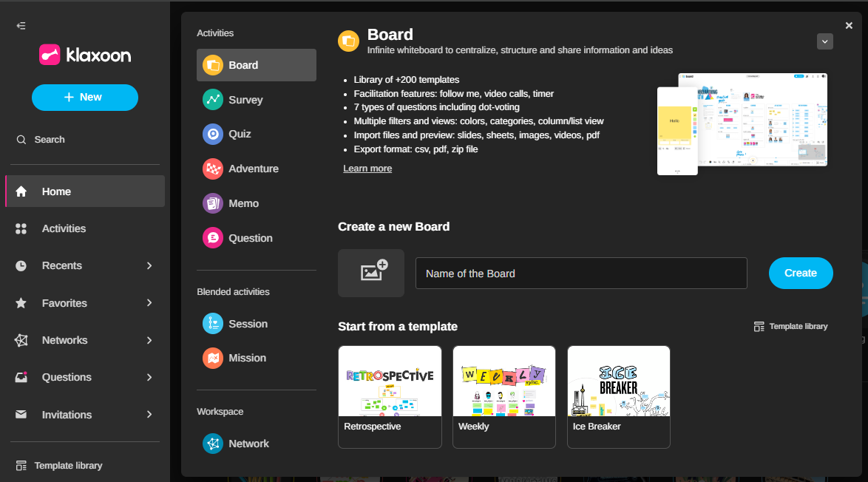Click the add cover image icon
Viewport: 868px width, 482px height.
(x=371, y=273)
